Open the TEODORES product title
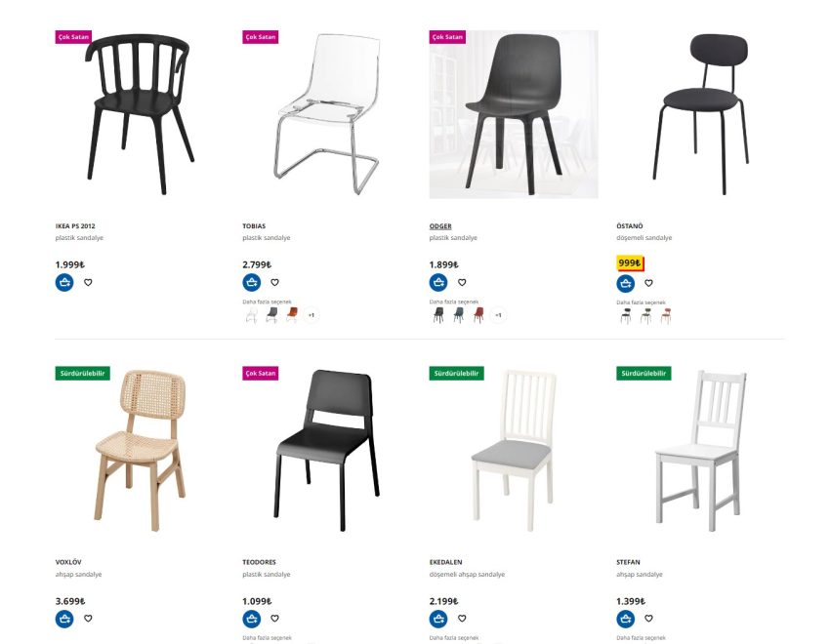Image resolution: width=830 pixels, height=644 pixels. coord(259,562)
